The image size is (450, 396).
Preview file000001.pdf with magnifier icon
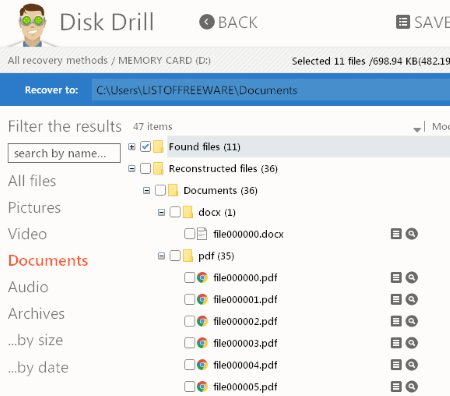412,299
